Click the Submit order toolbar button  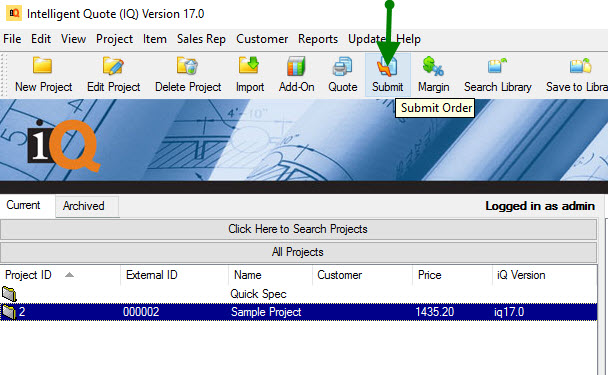[x=387, y=75]
